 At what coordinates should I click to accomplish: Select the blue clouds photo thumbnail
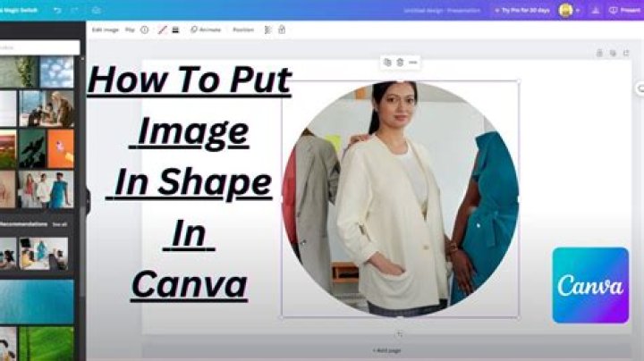click(x=56, y=72)
